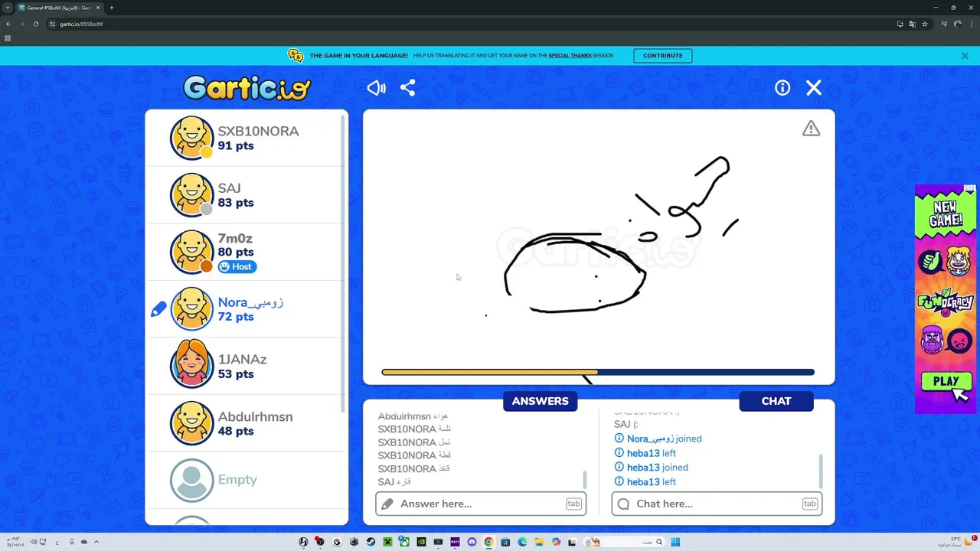Click the PLAY button in ad
This screenshot has height=551, width=980.
(946, 381)
